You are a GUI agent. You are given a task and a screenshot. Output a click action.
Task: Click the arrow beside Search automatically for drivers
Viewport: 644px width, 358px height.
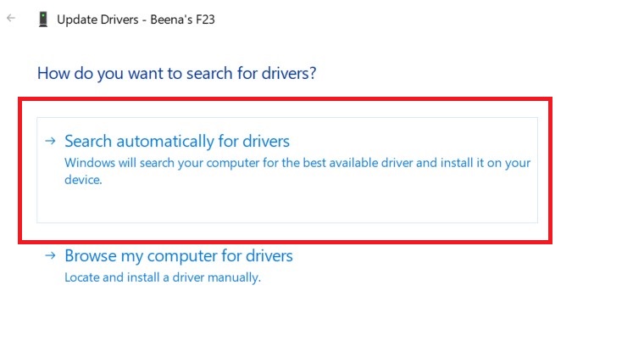pos(51,141)
